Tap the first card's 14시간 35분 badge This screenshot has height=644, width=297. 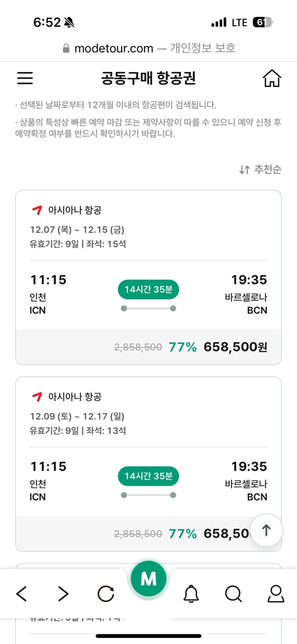pos(148,289)
